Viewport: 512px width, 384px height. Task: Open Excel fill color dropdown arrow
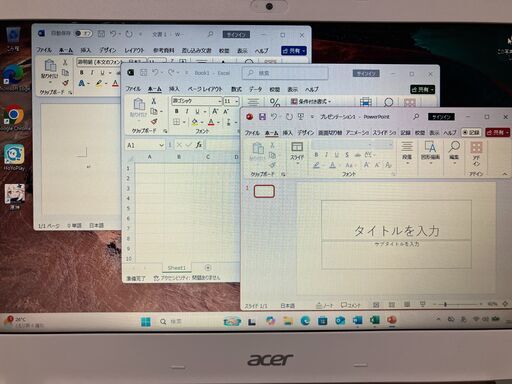(x=202, y=122)
